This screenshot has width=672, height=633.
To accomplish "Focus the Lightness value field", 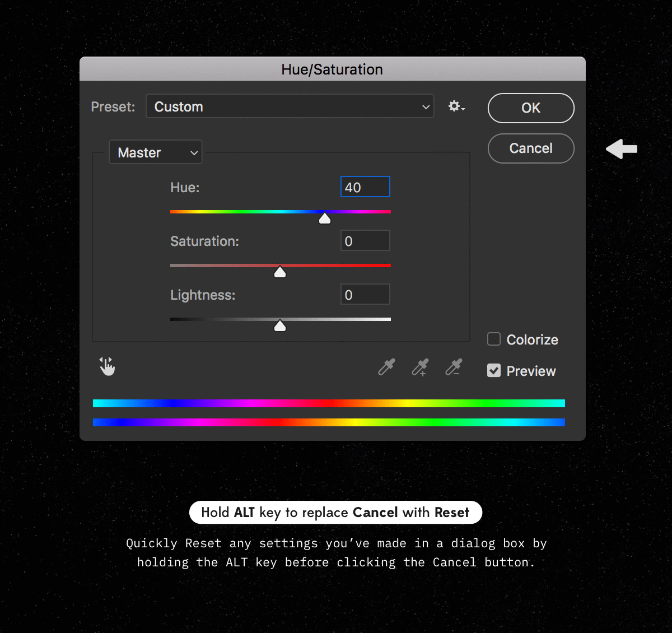I will (365, 295).
